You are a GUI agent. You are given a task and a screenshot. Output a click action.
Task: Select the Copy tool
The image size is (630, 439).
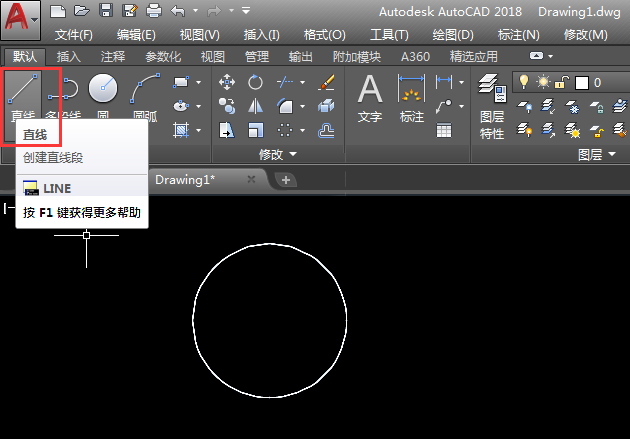click(x=227, y=106)
